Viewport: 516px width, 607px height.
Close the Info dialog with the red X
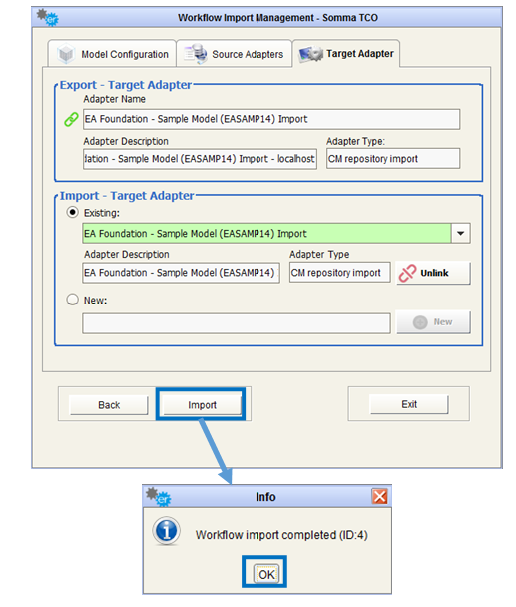tap(379, 496)
